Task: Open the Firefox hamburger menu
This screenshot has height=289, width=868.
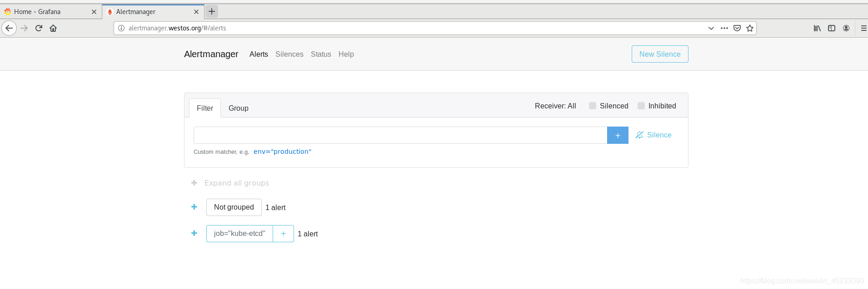Action: pos(863,28)
